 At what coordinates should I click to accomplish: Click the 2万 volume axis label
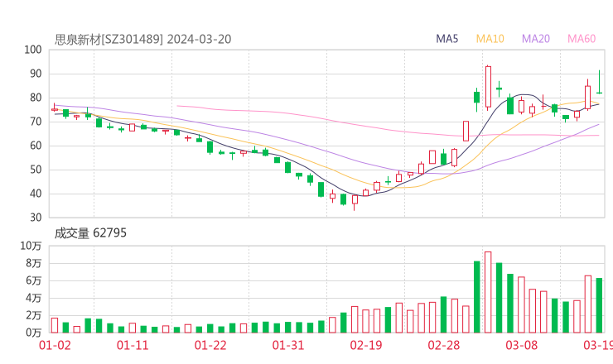point(34,315)
